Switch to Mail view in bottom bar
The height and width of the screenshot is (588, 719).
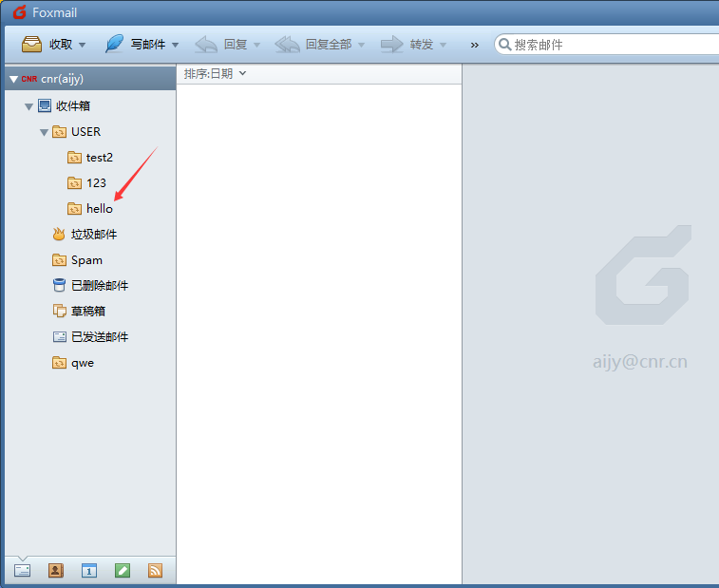pyautogui.click(x=22, y=571)
